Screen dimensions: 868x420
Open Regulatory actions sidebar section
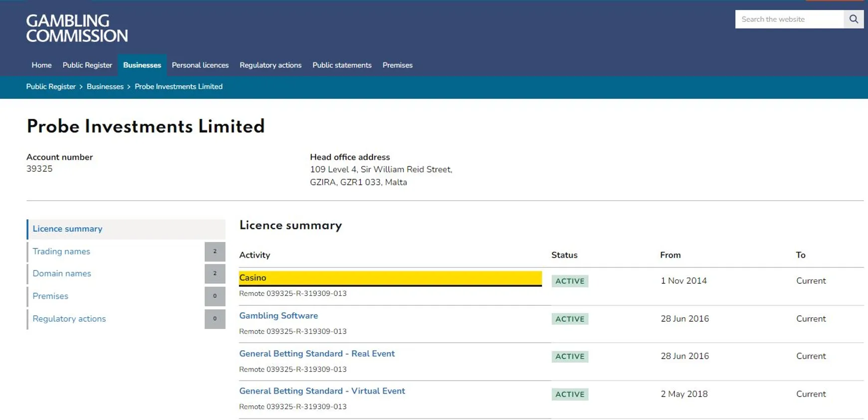click(69, 319)
